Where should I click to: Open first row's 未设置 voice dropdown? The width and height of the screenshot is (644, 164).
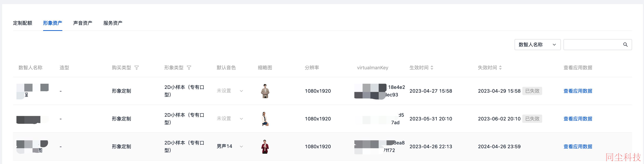[230, 91]
